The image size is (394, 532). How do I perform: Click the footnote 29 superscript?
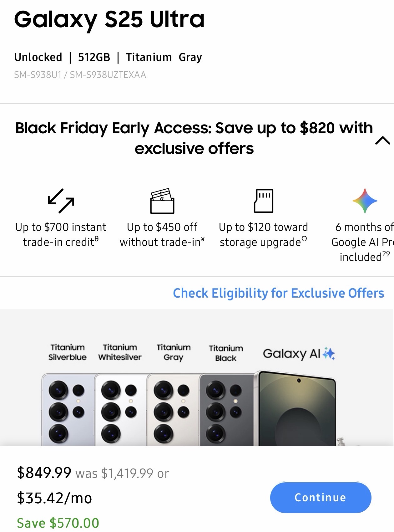(386, 254)
